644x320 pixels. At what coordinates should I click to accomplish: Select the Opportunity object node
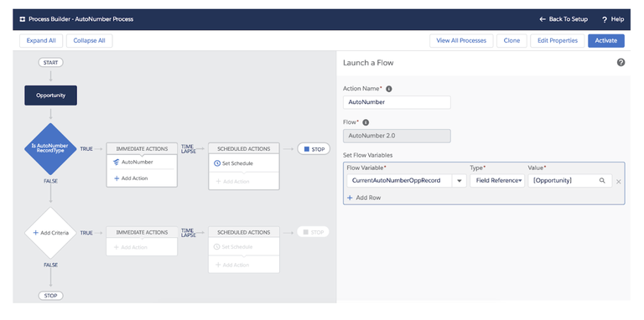point(50,95)
